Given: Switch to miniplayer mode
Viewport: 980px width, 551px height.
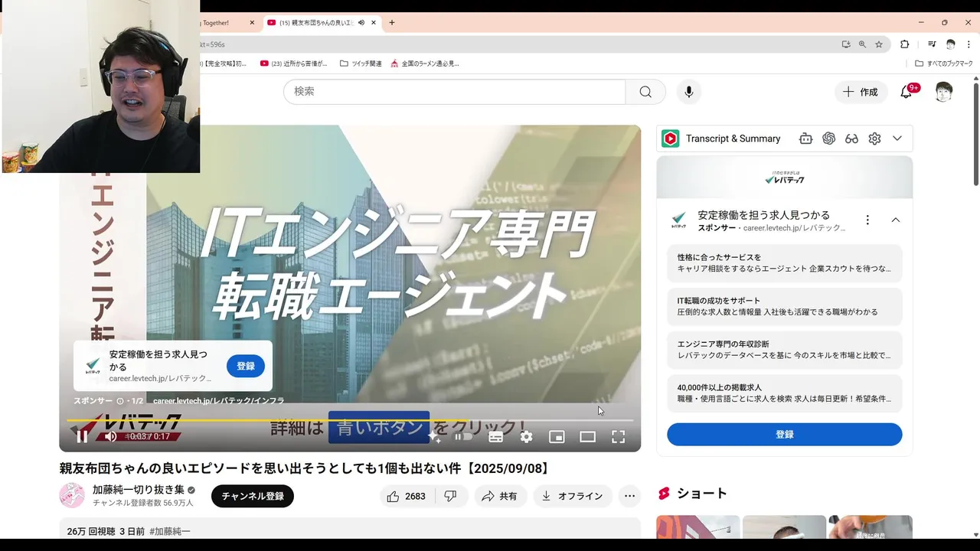Looking at the screenshot, I should (557, 437).
